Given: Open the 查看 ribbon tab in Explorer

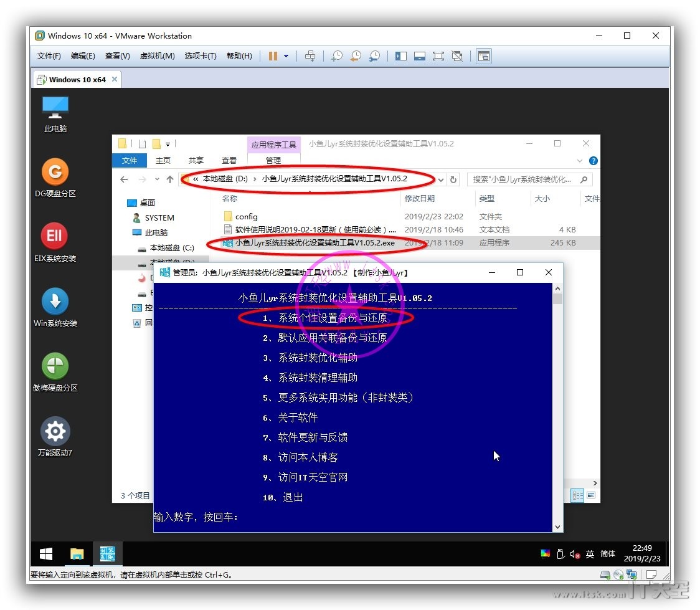Looking at the screenshot, I should point(229,160).
